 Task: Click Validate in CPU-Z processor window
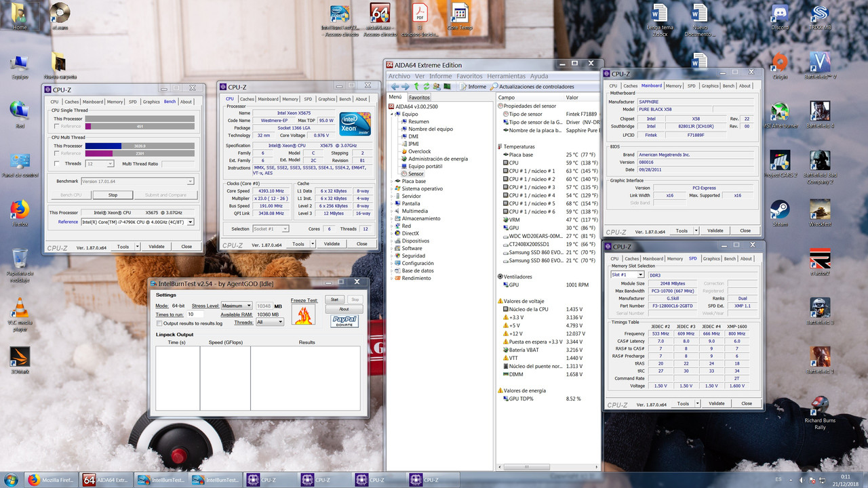click(x=332, y=244)
